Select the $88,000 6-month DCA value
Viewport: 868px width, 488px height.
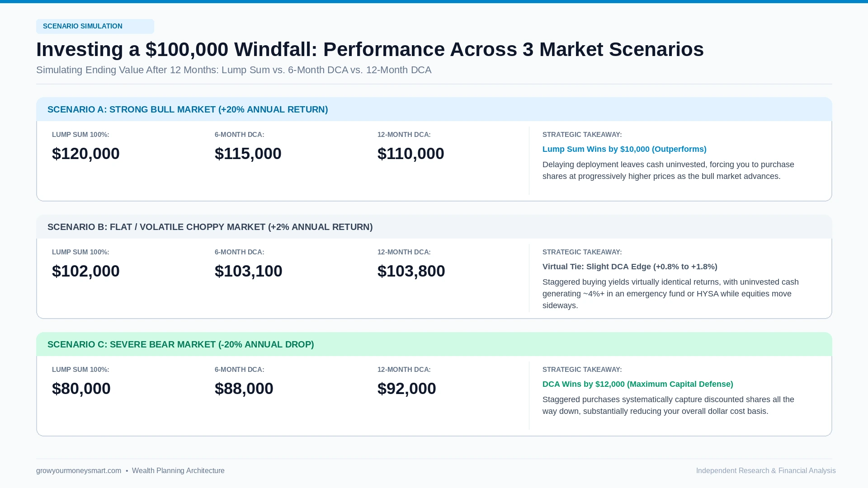pyautogui.click(x=244, y=389)
